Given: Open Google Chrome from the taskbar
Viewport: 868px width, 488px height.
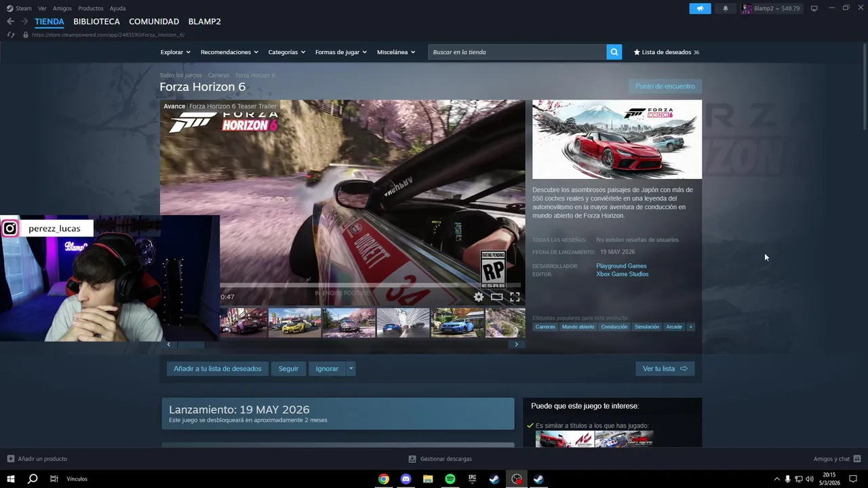Looking at the screenshot, I should click(384, 479).
